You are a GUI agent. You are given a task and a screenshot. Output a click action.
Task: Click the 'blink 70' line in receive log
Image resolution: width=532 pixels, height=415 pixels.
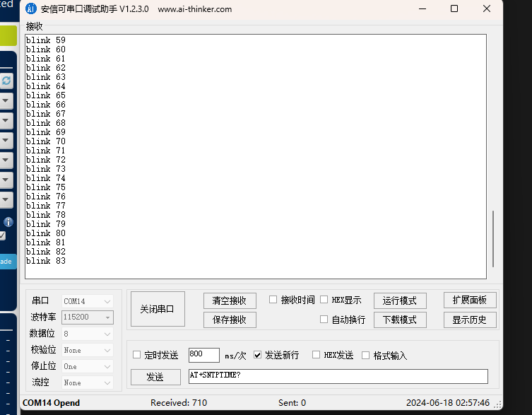pyautogui.click(x=46, y=141)
